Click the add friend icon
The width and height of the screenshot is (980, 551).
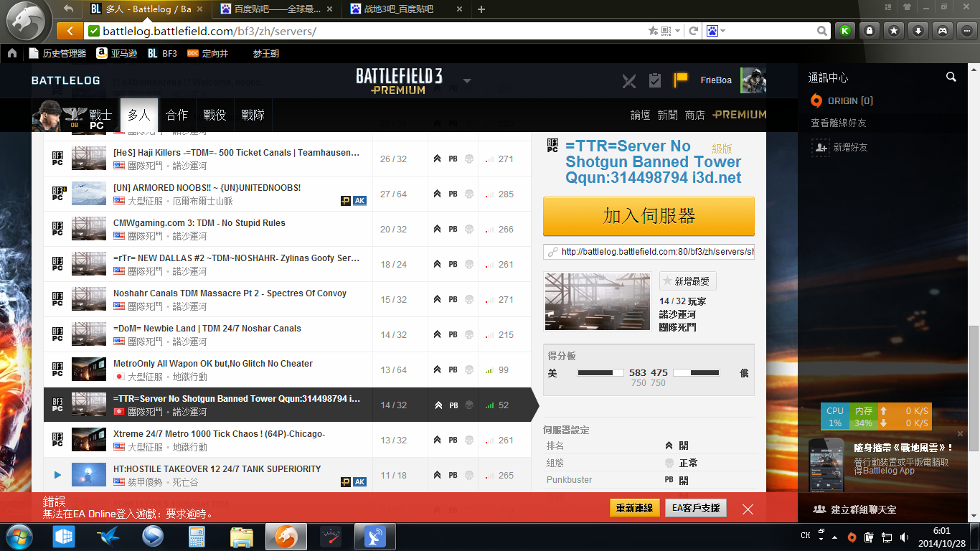[820, 147]
